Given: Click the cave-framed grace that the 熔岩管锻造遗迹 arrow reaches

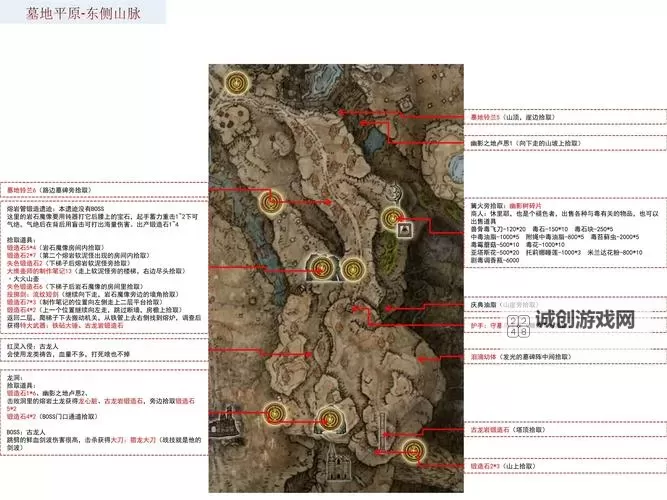Looking at the screenshot, I should [321, 269].
